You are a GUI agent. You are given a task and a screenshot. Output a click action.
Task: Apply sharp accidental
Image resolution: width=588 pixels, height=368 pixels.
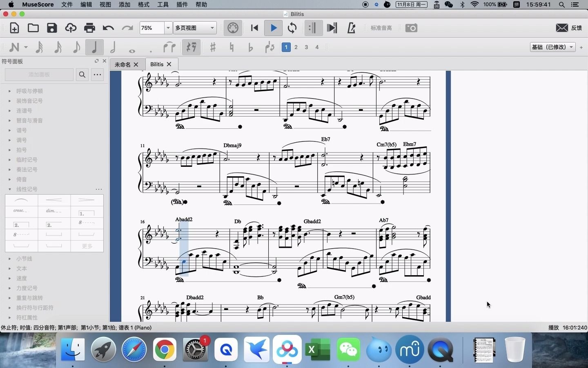coord(213,47)
